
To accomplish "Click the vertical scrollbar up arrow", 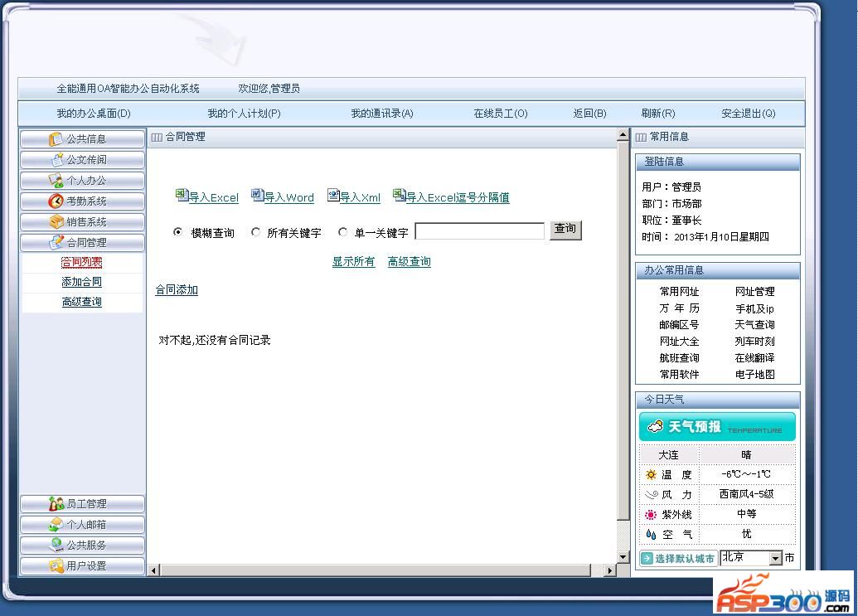I will [x=623, y=134].
